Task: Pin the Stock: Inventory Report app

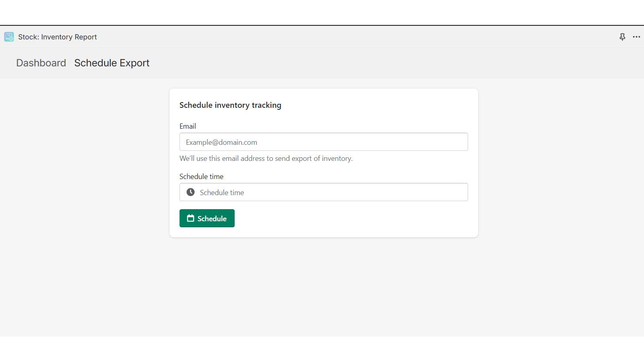Action: pyautogui.click(x=622, y=37)
